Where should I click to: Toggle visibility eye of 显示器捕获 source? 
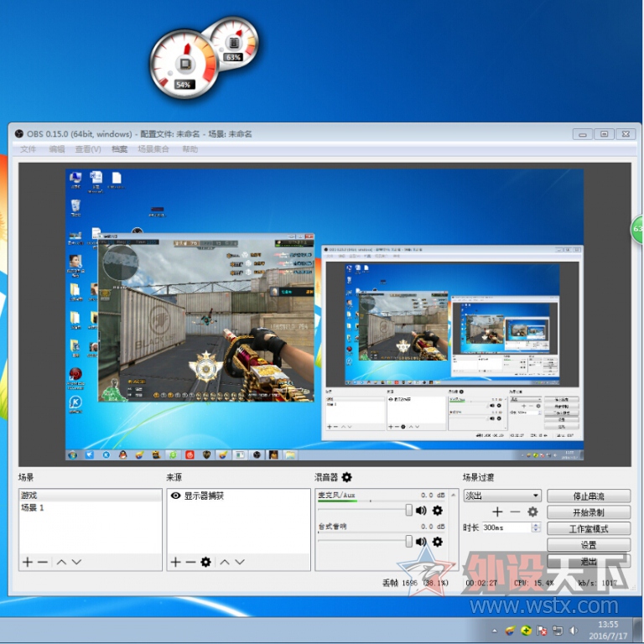[x=175, y=496]
